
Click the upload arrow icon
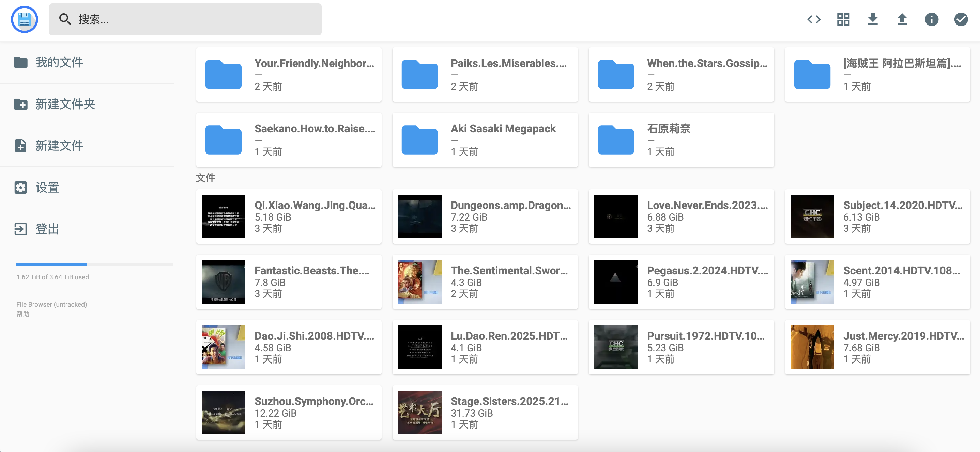point(902,19)
